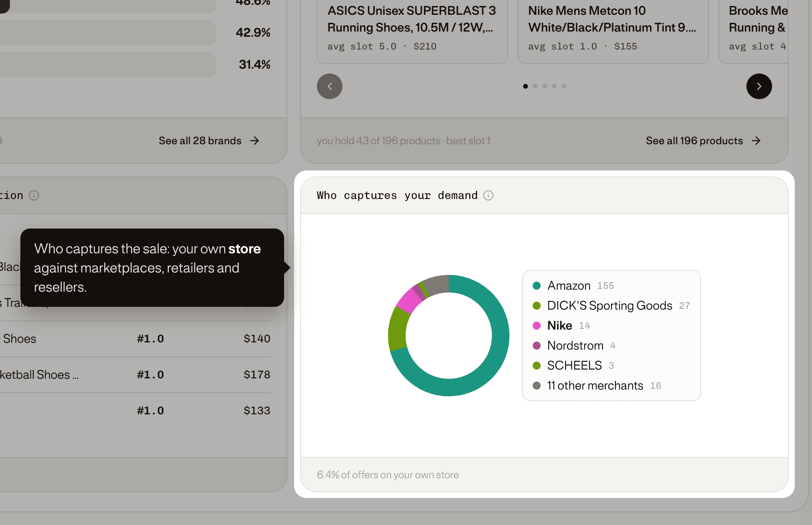
Task: Open the 'See all 28 brands' link
Action: tap(209, 141)
